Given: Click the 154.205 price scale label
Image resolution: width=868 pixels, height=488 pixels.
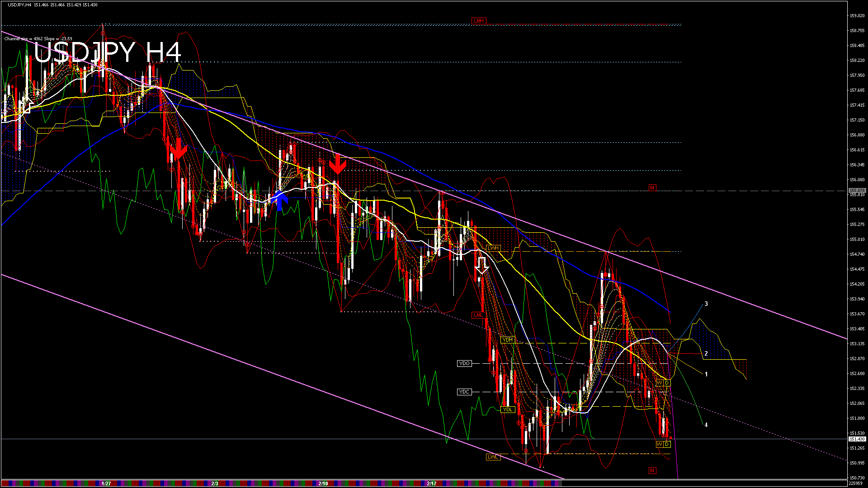Looking at the screenshot, I should pyautogui.click(x=857, y=284).
